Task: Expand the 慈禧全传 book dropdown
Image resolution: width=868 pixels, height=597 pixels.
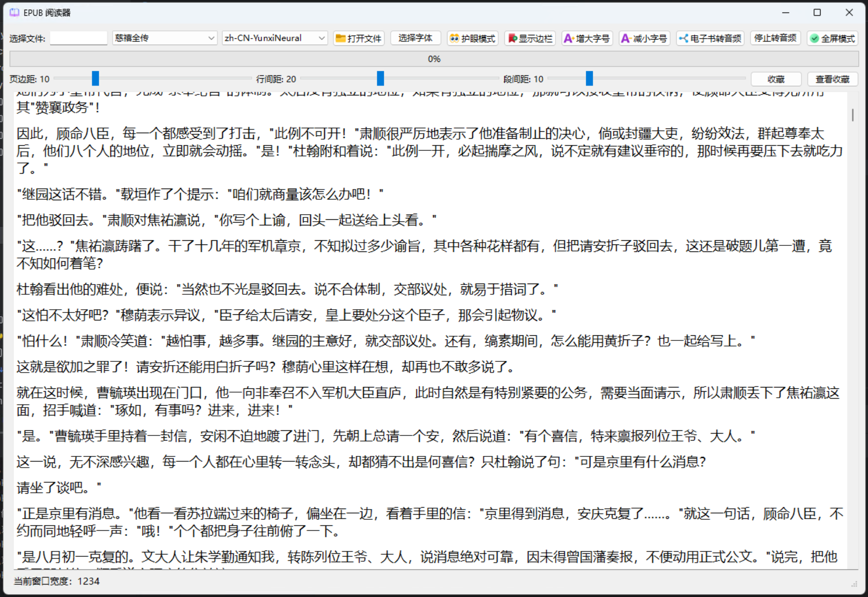Action: click(x=165, y=38)
